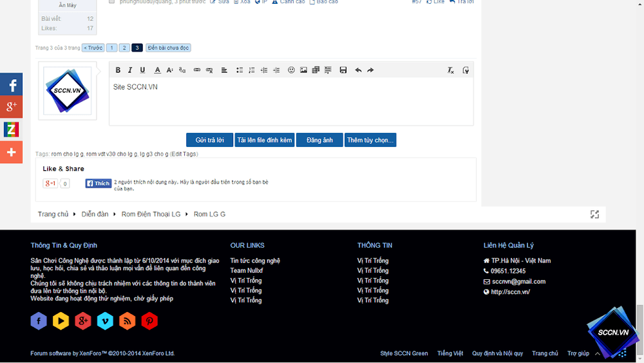Screen dimensions: 644x363
Task: Open Thêm tùy chọn... options
Action: click(370, 140)
